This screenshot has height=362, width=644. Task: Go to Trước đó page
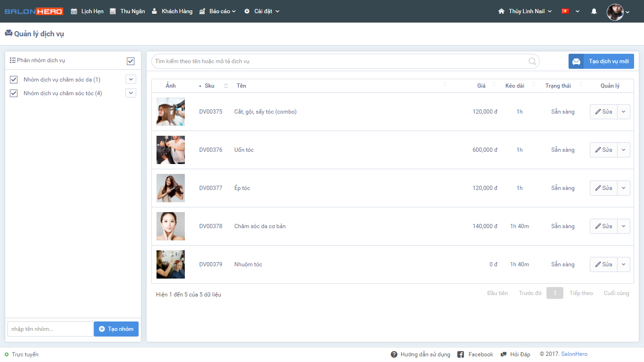coord(530,293)
